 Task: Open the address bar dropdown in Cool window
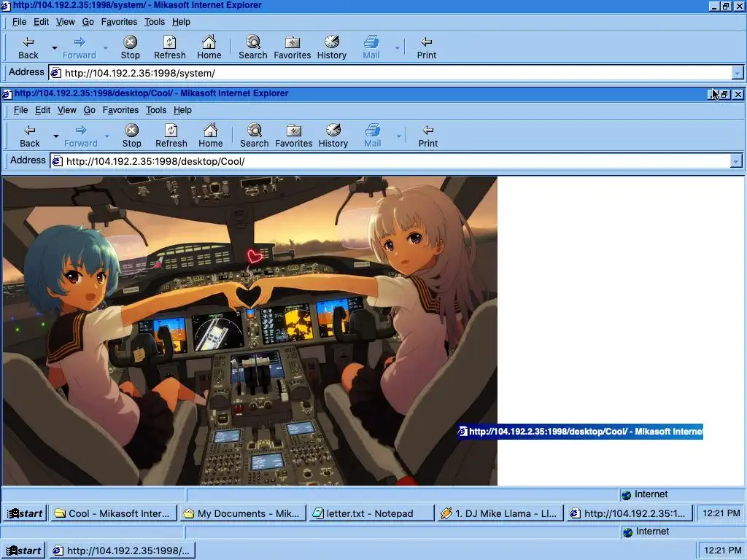tap(735, 161)
